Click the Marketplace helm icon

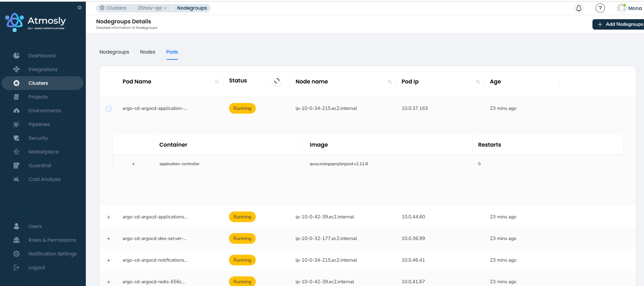[x=16, y=152]
